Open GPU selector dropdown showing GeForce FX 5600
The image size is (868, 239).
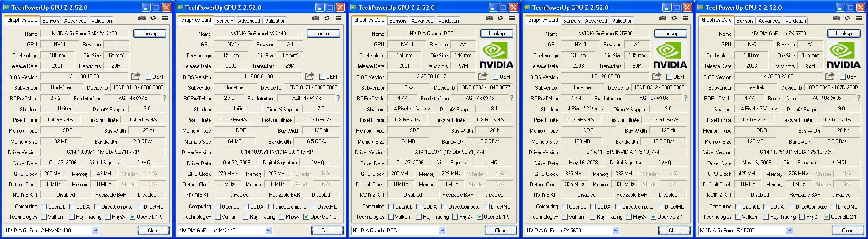(x=572, y=230)
